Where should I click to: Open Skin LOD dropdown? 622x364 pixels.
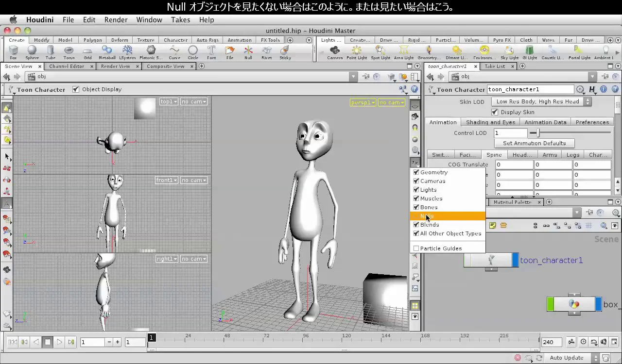pos(541,101)
